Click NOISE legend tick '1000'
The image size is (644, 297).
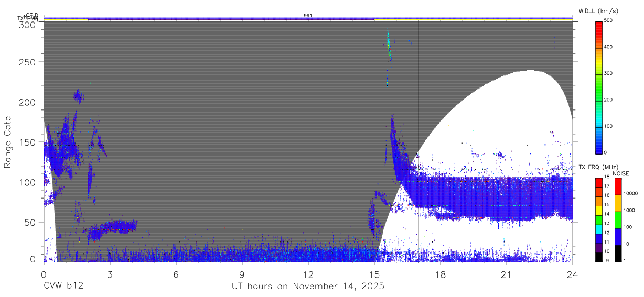(629, 211)
